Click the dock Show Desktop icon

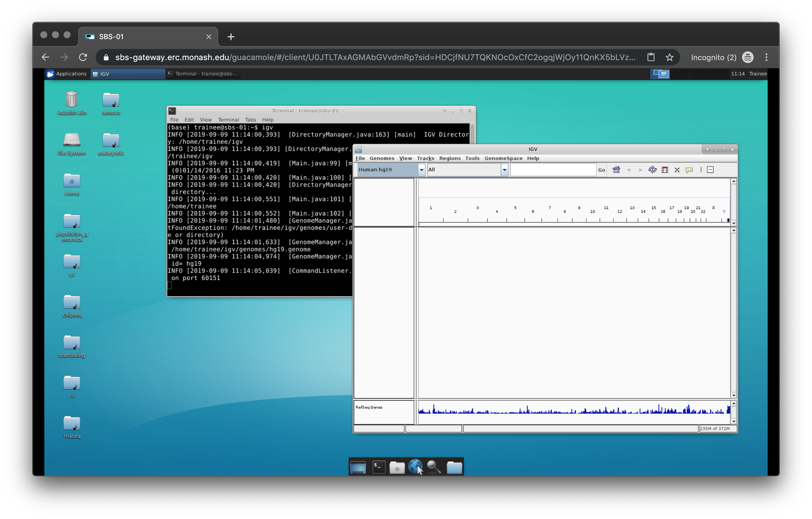358,467
